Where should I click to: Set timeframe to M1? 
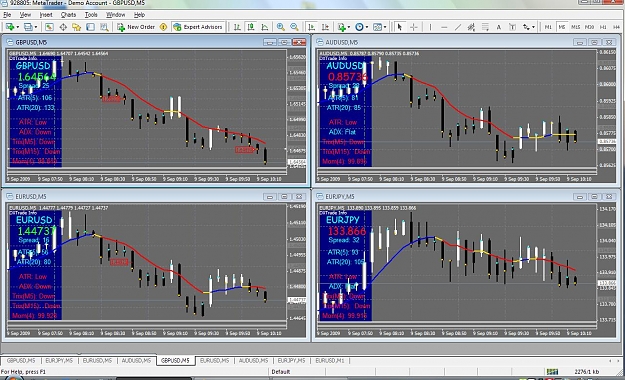(x=548, y=27)
